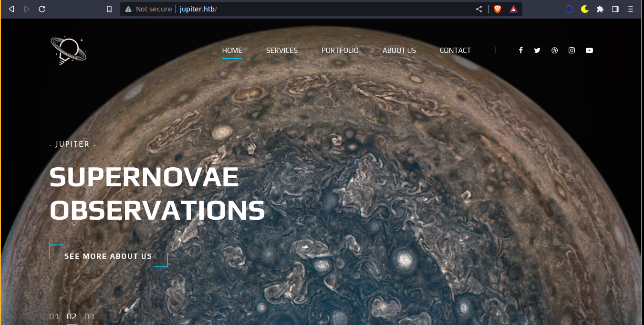Open the Facebook social link icon
The height and width of the screenshot is (325, 644).
pos(520,51)
